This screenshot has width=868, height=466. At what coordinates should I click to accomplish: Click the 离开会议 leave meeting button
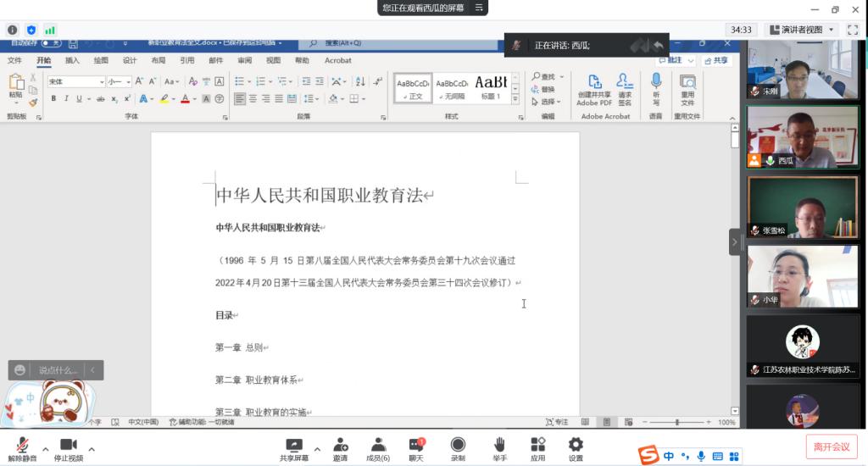(832, 447)
